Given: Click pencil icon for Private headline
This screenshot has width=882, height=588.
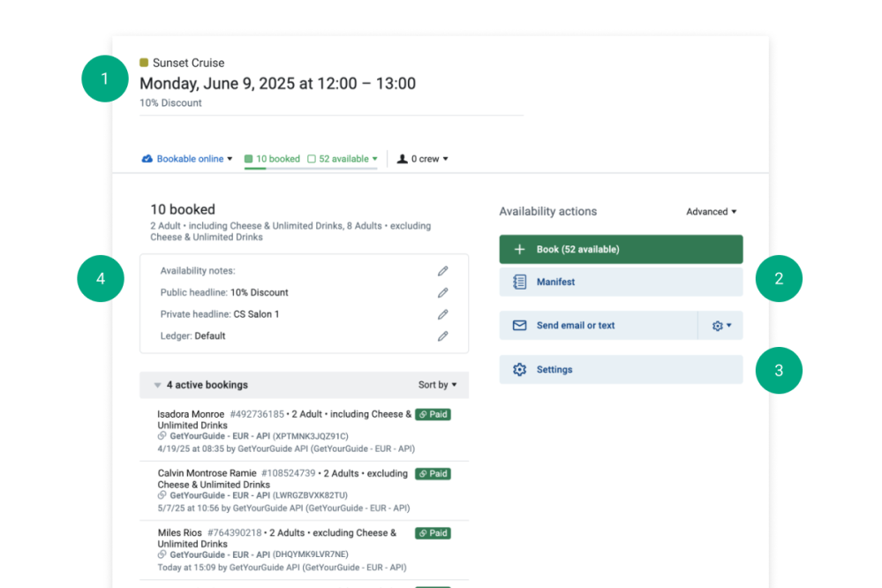Looking at the screenshot, I should pos(442,314).
